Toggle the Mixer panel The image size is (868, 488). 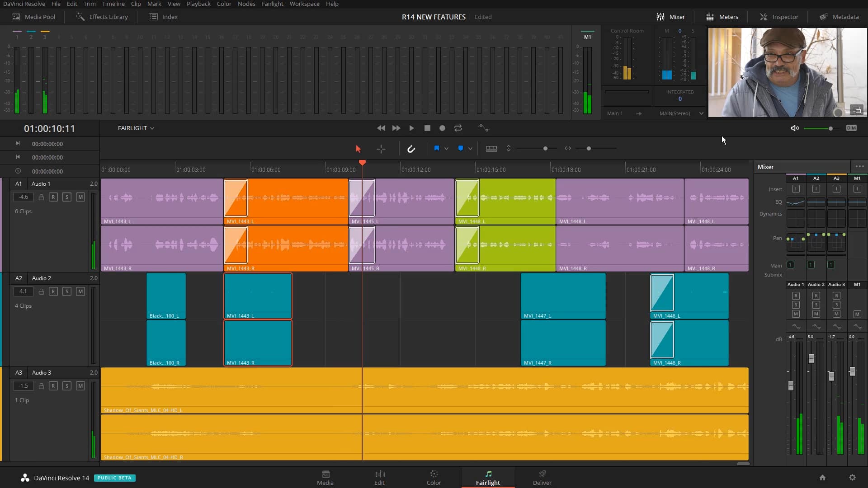(670, 17)
